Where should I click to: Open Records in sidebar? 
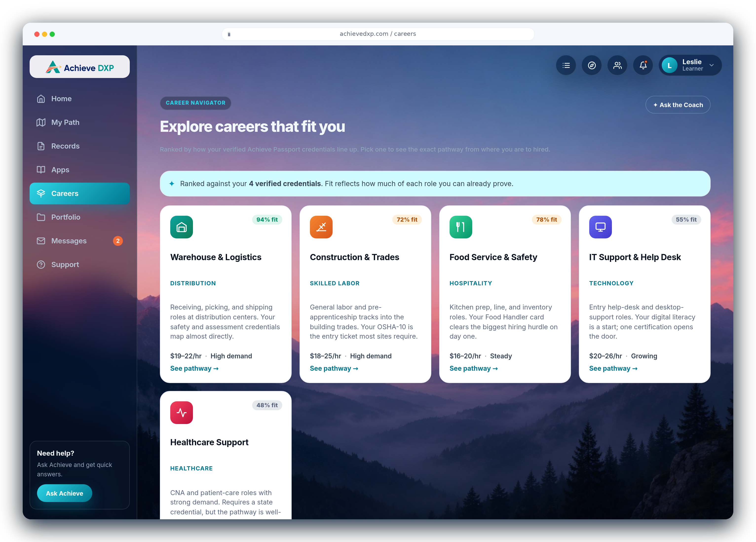tap(79, 146)
